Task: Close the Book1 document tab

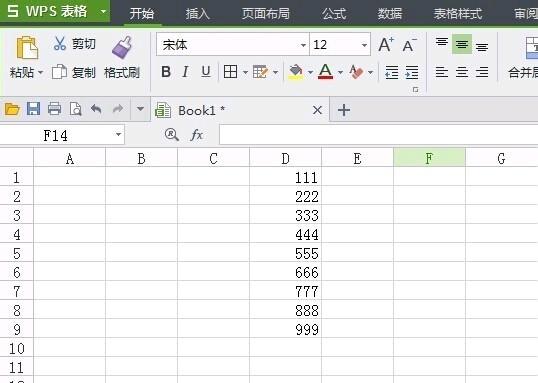Action: coord(317,110)
